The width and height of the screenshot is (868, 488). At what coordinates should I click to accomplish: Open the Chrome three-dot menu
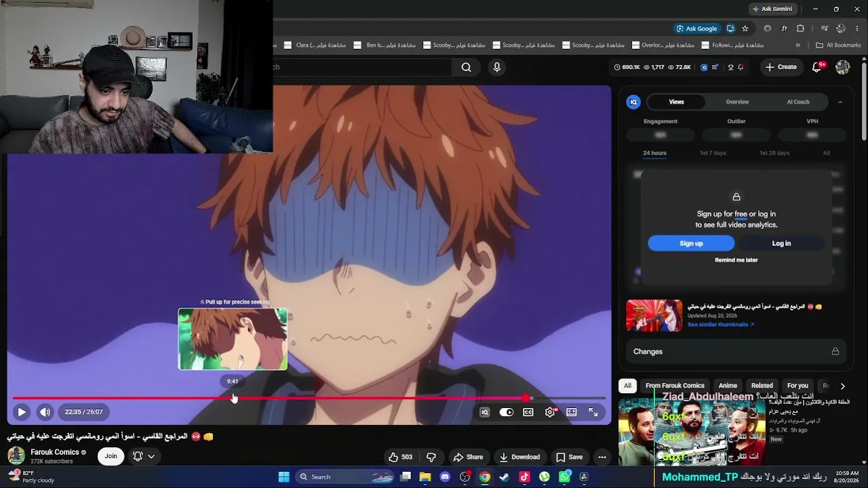858,28
